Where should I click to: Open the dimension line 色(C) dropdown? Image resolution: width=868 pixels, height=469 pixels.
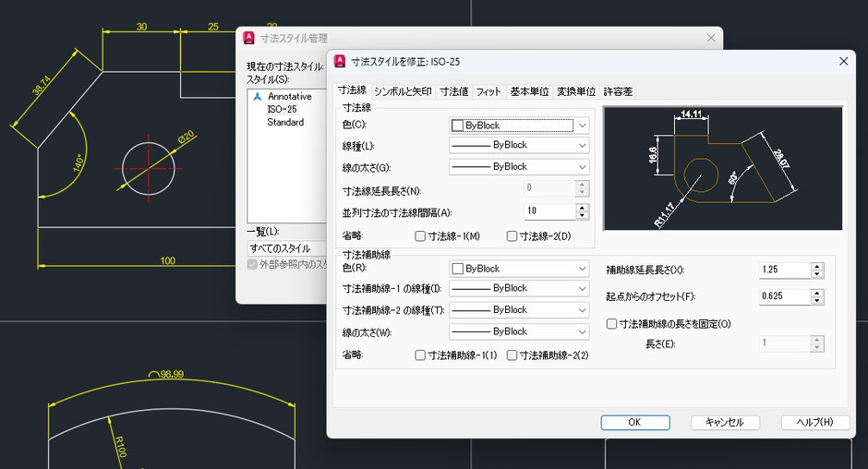[519, 126]
